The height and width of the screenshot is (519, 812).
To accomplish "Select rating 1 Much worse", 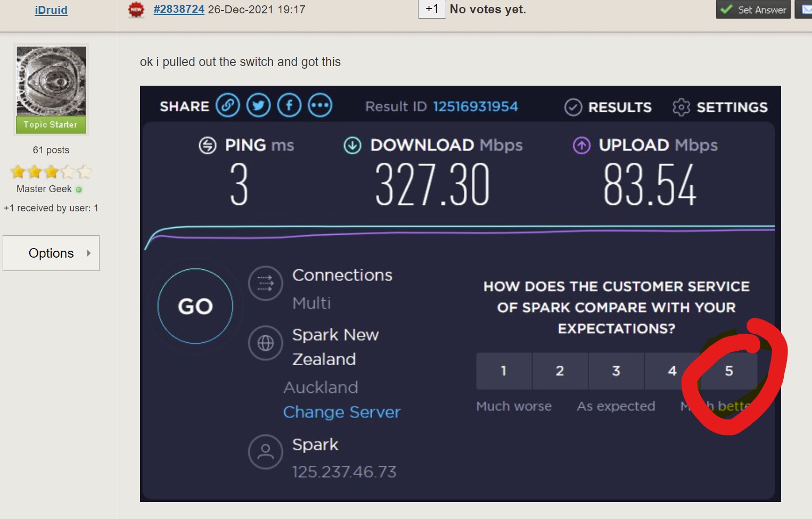I will [503, 370].
